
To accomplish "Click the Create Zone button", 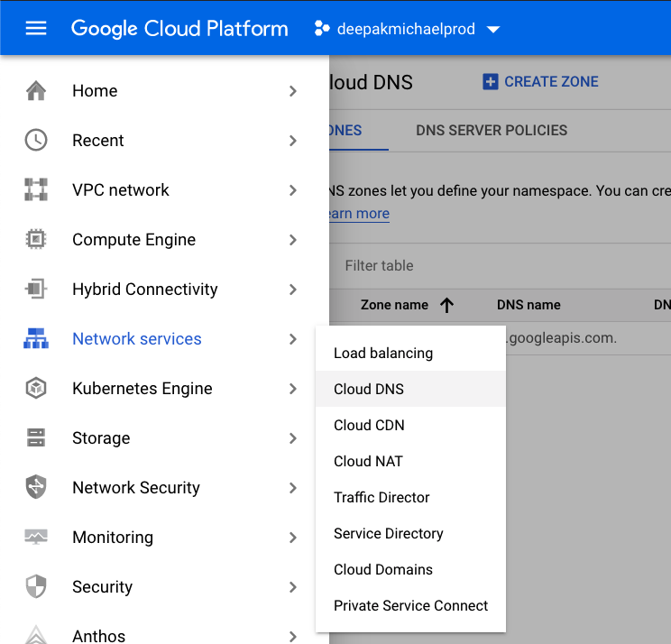I will coord(541,82).
